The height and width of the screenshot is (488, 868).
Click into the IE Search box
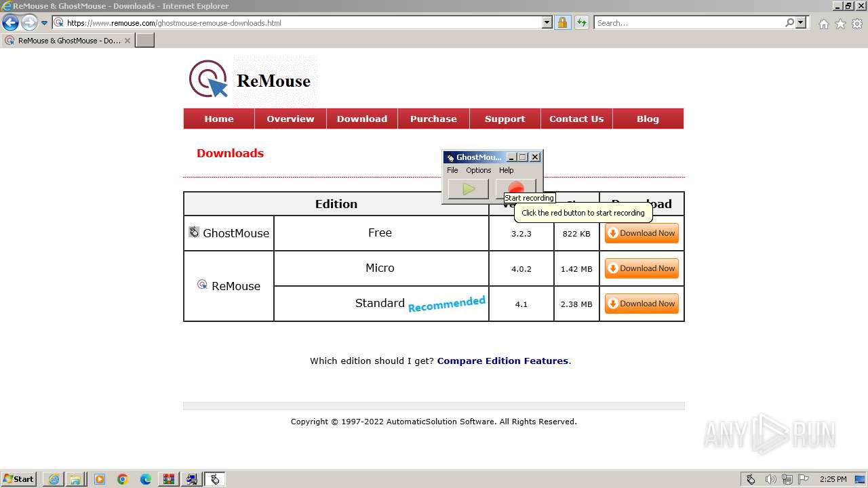(x=690, y=22)
